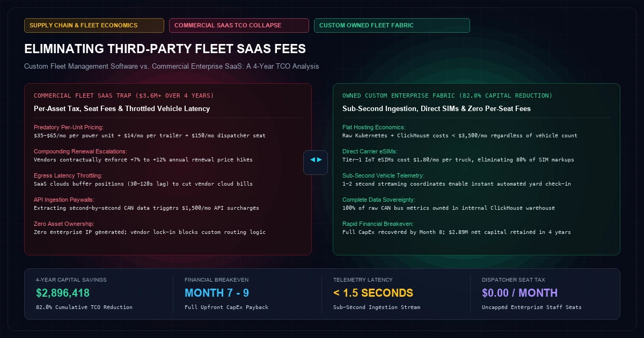Click the $35–$65/mo per power unit line
The width and height of the screenshot is (644, 338).
click(149, 136)
